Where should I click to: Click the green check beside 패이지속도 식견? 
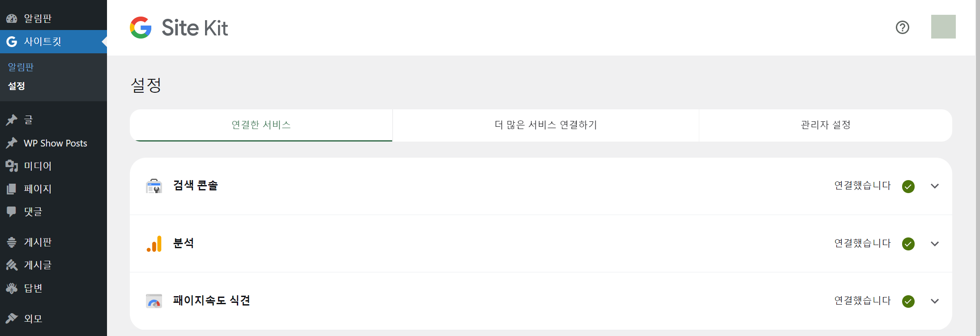(908, 301)
